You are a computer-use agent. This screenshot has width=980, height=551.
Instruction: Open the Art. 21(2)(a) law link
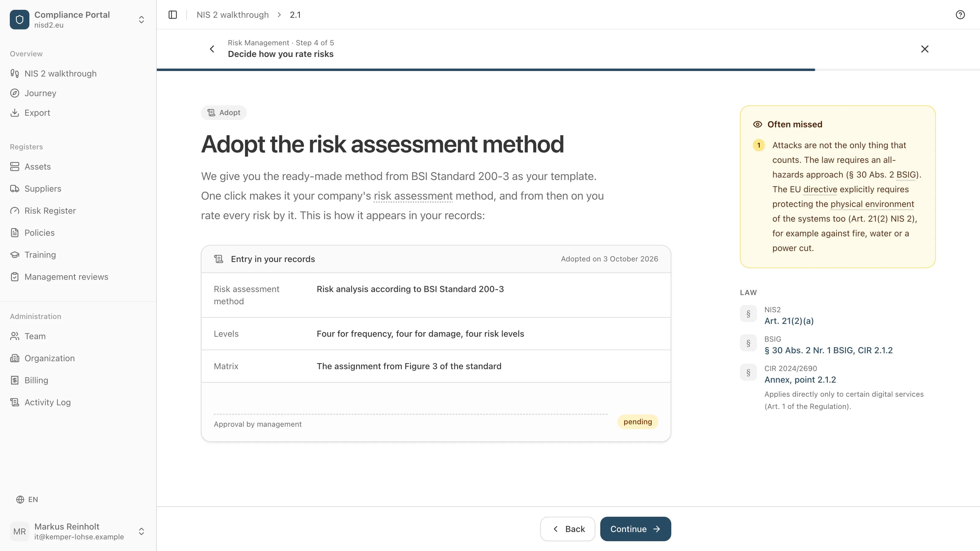789,321
